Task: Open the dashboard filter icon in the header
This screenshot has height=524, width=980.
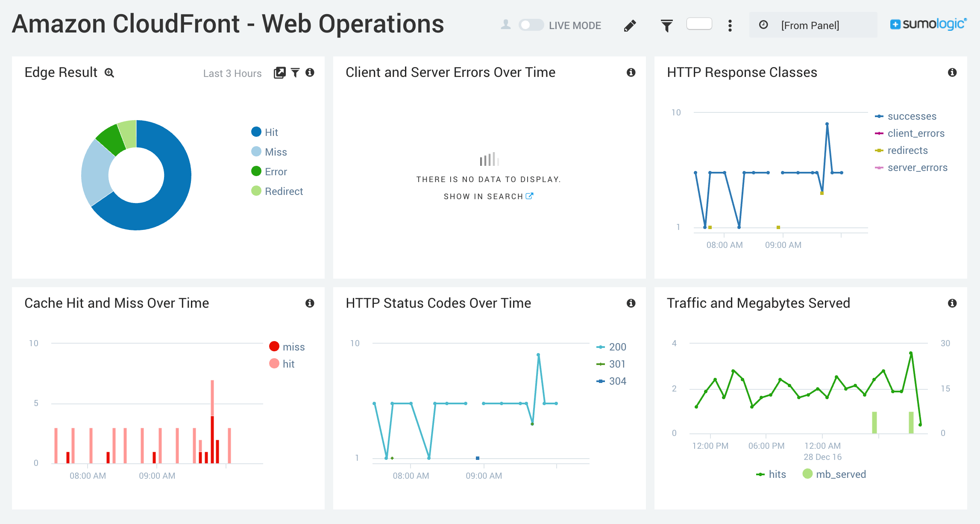Action: click(666, 25)
